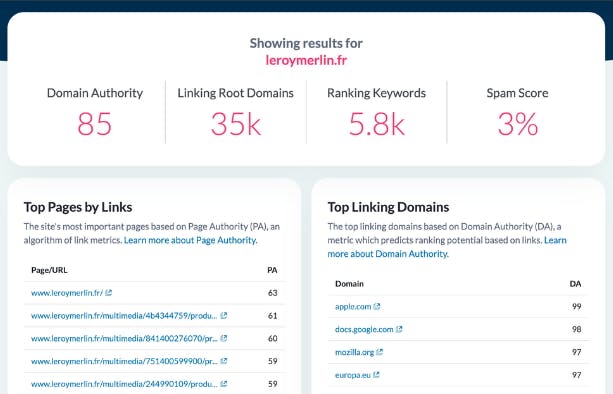
Task: Click the Domain Authority label
Action: coord(95,93)
